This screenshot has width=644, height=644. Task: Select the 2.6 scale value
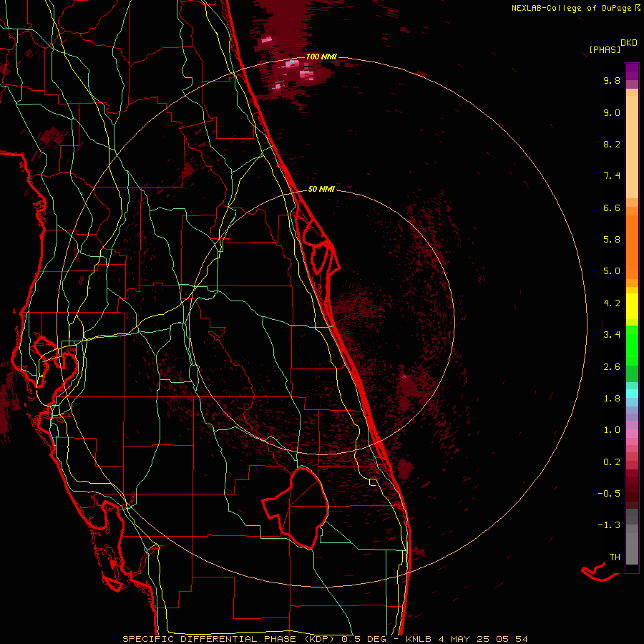[612, 367]
